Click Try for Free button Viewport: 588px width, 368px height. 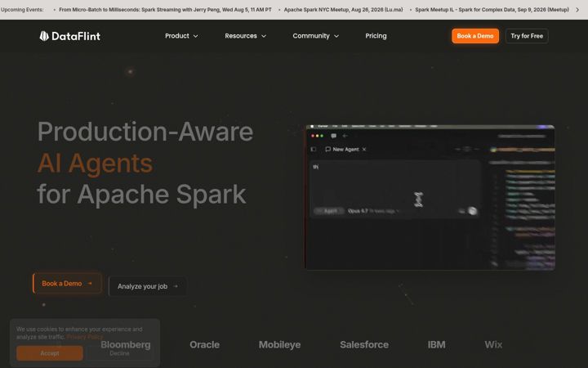point(527,36)
